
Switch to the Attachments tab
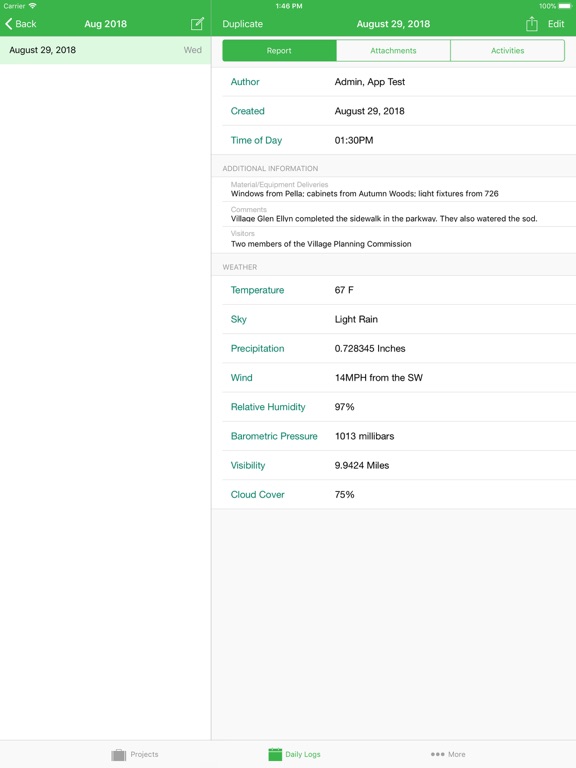coord(393,50)
